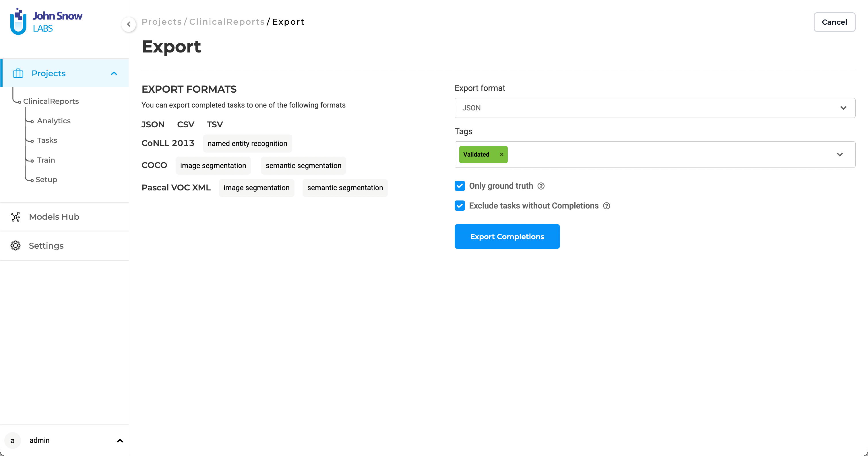Open the Tags dropdown chevron
The height and width of the screenshot is (456, 868).
coord(840,155)
